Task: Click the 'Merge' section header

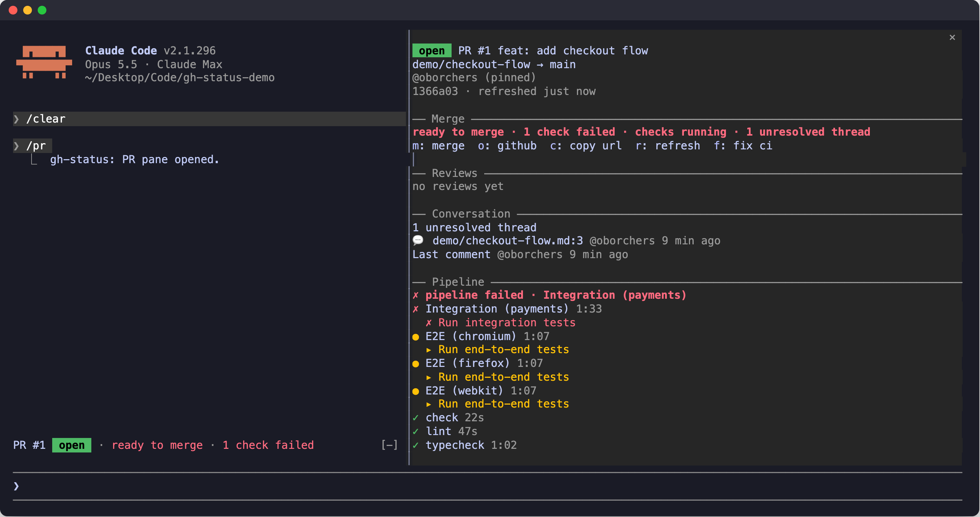Action: (x=448, y=119)
